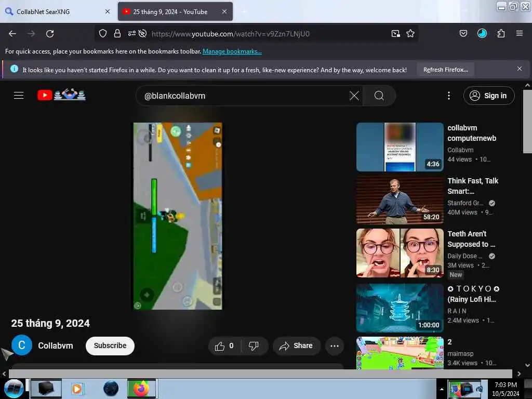
Task: Open YouTube settings three-dot menu
Action: tap(449, 96)
